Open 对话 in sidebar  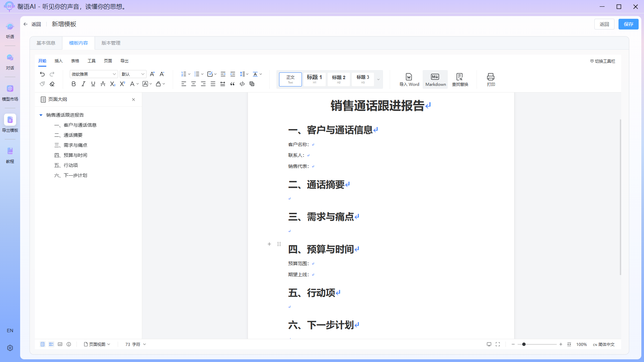pyautogui.click(x=10, y=62)
